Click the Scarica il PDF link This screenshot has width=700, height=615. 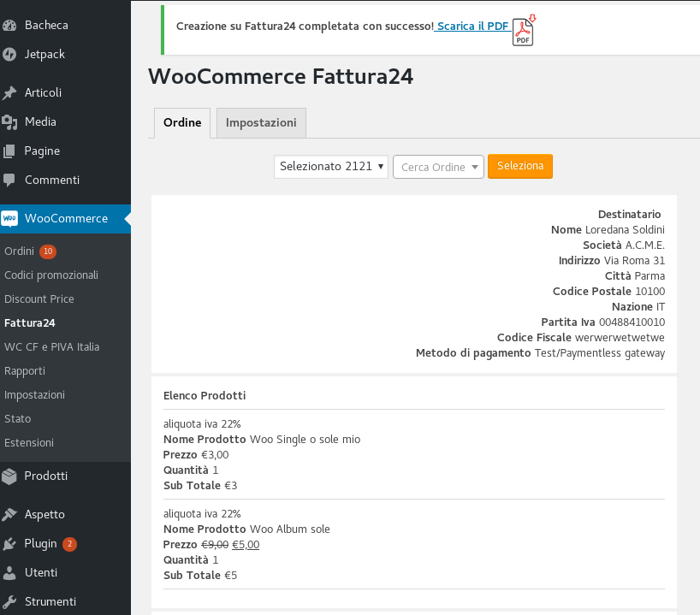(472, 27)
